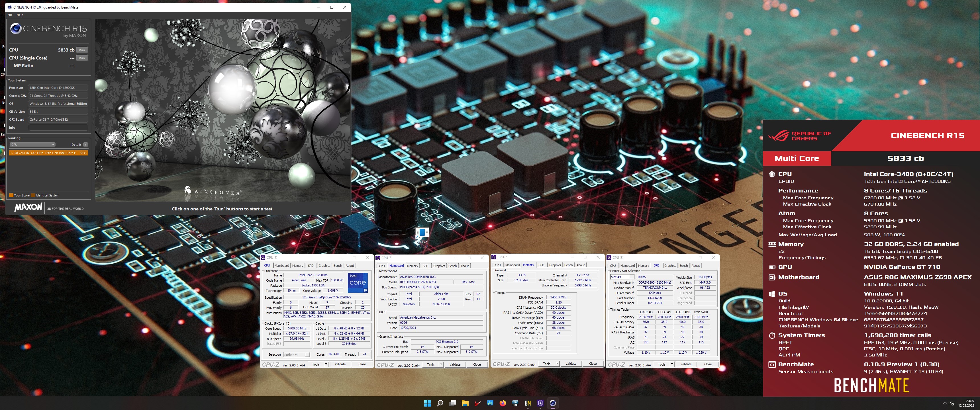Open Memory tab in Mainboard CPU-Z window

[x=413, y=266]
